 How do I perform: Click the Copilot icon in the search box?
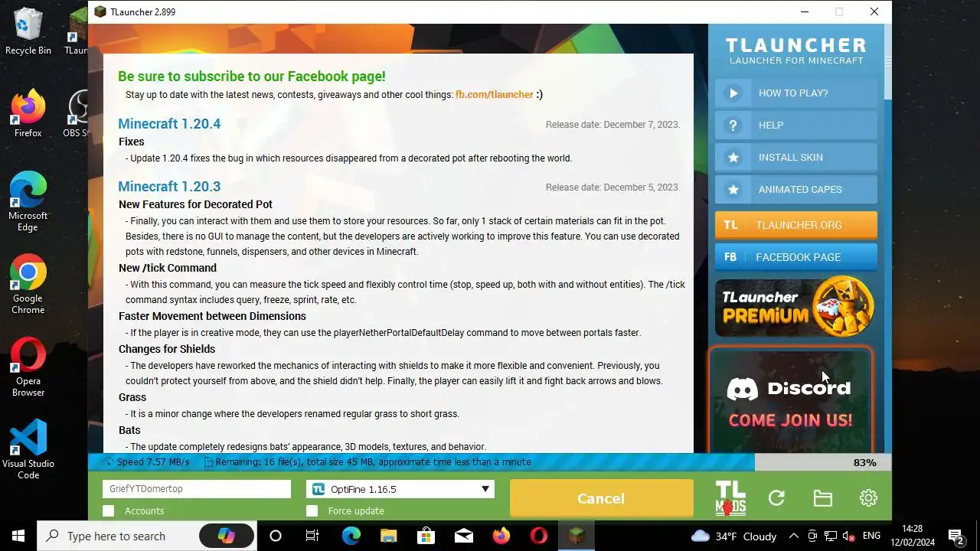[227, 536]
